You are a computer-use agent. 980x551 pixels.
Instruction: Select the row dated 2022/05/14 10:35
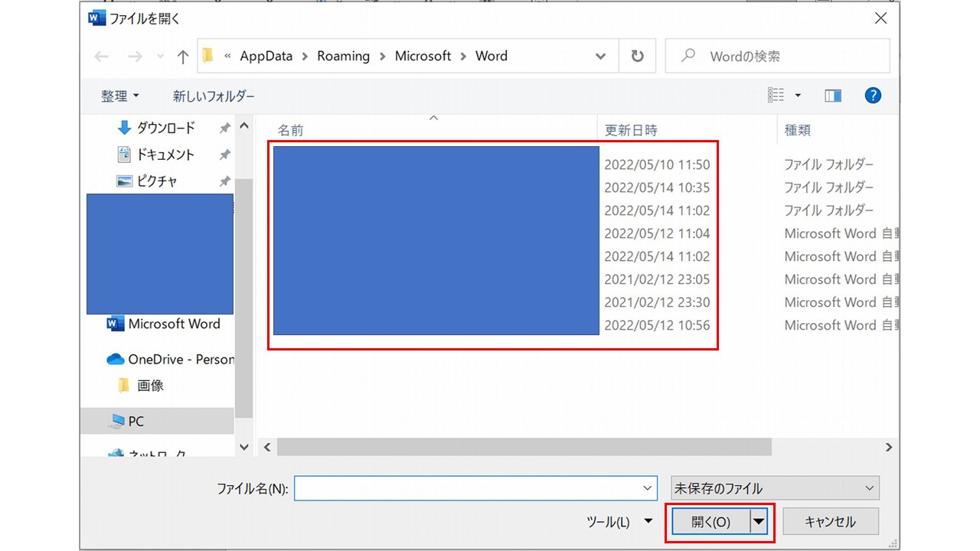click(586, 187)
